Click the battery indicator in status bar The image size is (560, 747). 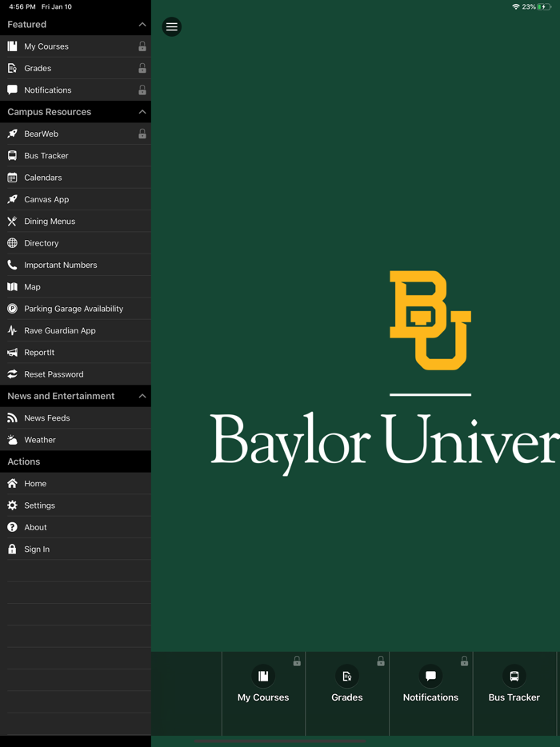coord(544,6)
